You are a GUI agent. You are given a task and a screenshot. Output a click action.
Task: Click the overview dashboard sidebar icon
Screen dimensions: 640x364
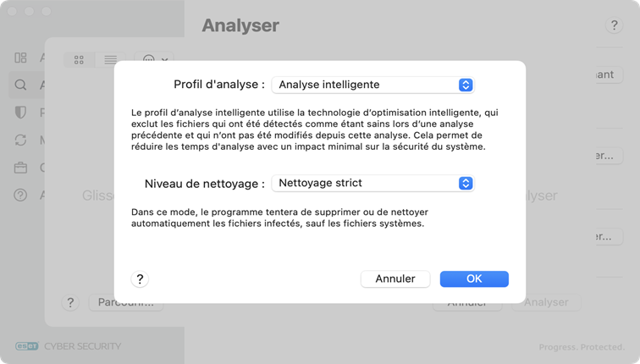coord(21,58)
